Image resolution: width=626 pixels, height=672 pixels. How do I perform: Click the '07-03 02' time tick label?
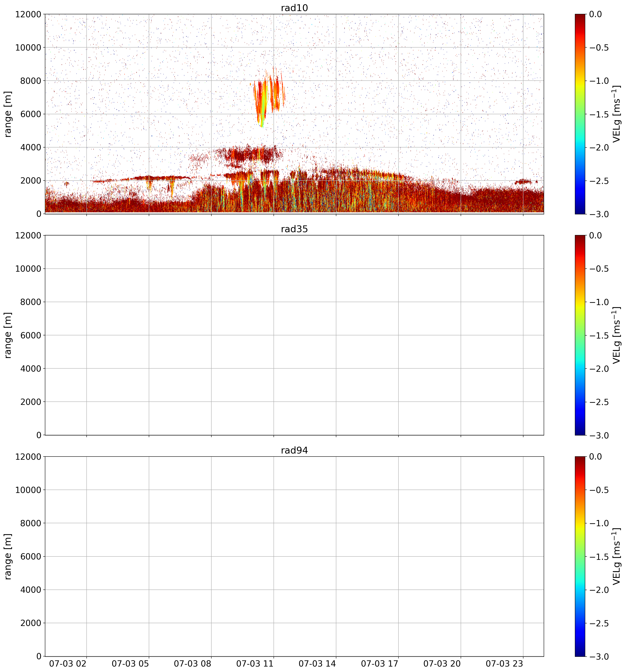pyautogui.click(x=68, y=664)
